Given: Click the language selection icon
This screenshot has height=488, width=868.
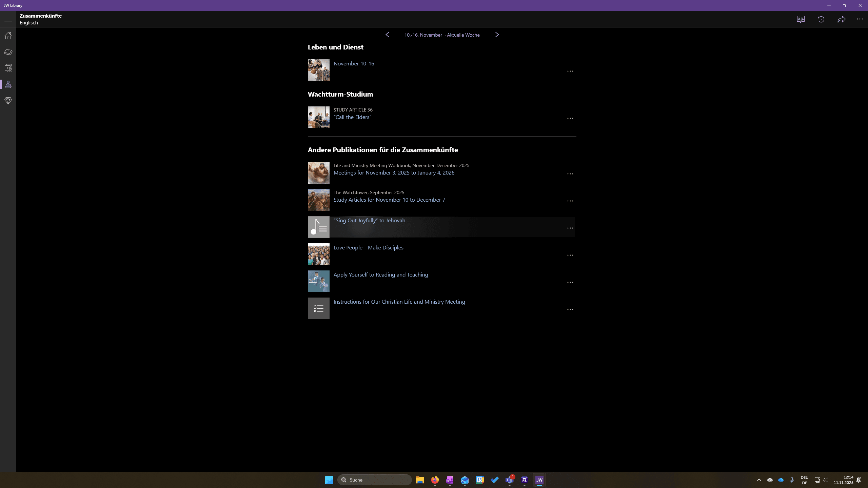Looking at the screenshot, I should [801, 19].
